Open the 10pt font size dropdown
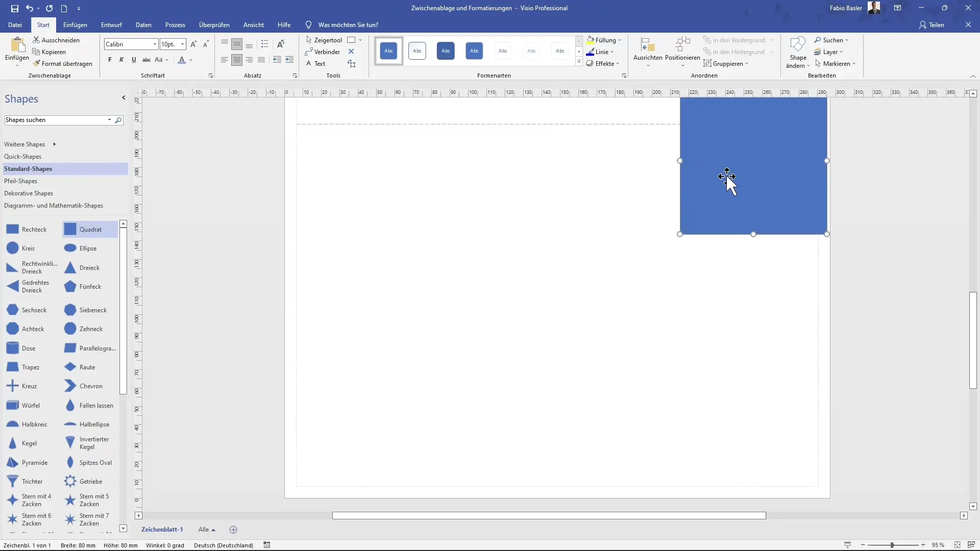 point(182,44)
